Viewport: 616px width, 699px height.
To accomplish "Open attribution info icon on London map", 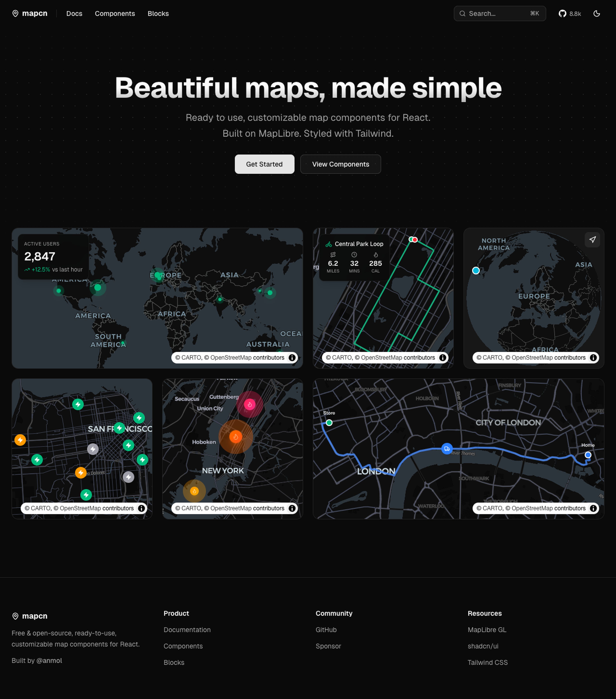I will [x=593, y=508].
